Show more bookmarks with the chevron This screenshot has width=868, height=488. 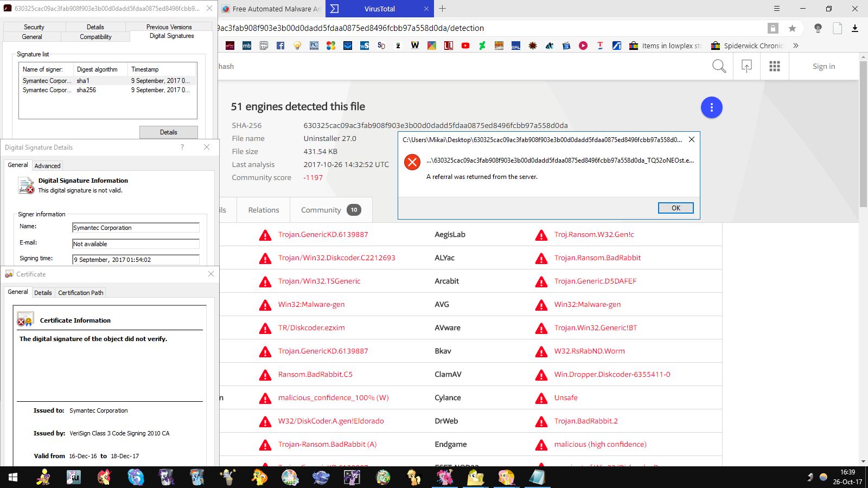click(x=796, y=46)
